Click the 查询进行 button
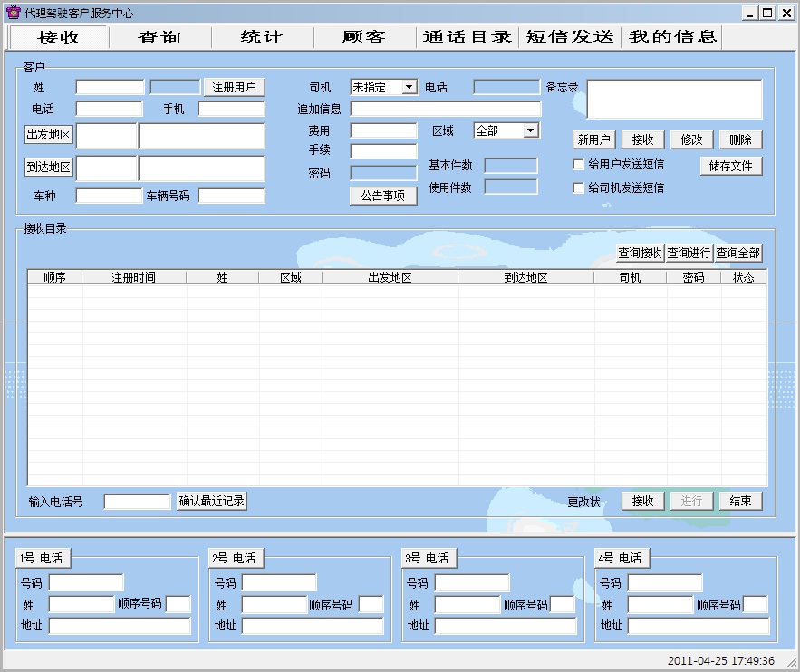Image resolution: width=800 pixels, height=672 pixels. 689,253
